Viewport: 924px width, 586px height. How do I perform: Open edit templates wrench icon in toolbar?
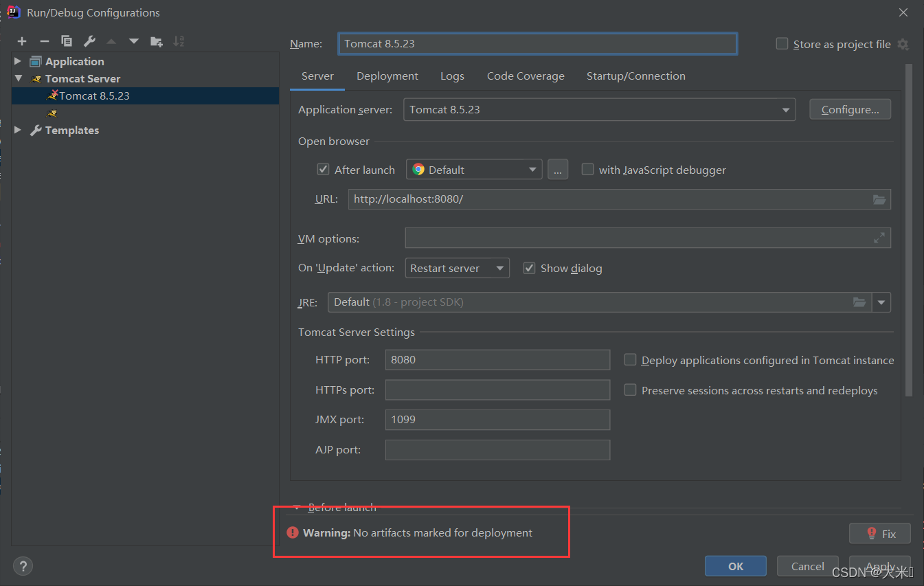pos(89,41)
